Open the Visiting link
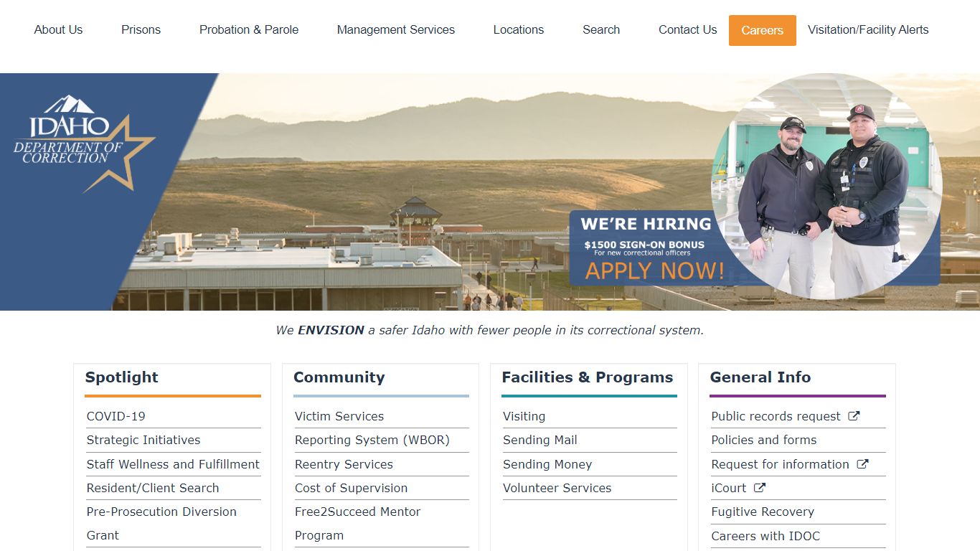 524,416
